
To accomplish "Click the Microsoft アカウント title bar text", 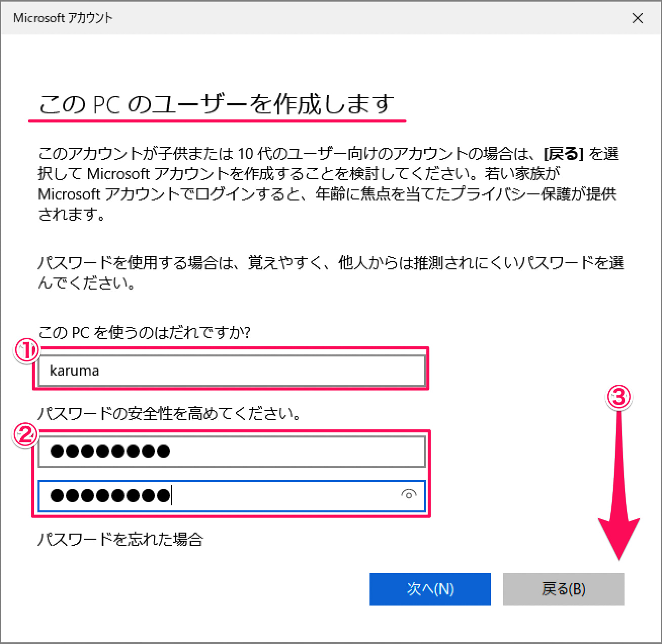I will [63, 18].
